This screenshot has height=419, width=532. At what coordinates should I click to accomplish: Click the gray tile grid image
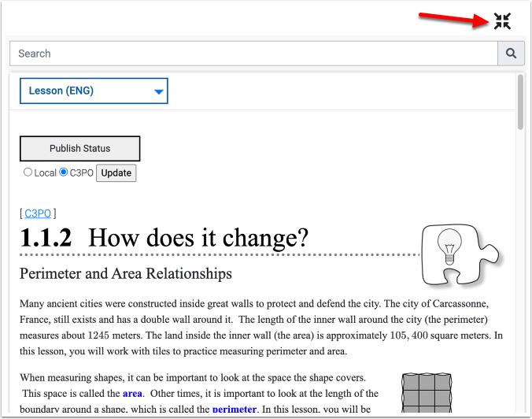[x=426, y=395]
